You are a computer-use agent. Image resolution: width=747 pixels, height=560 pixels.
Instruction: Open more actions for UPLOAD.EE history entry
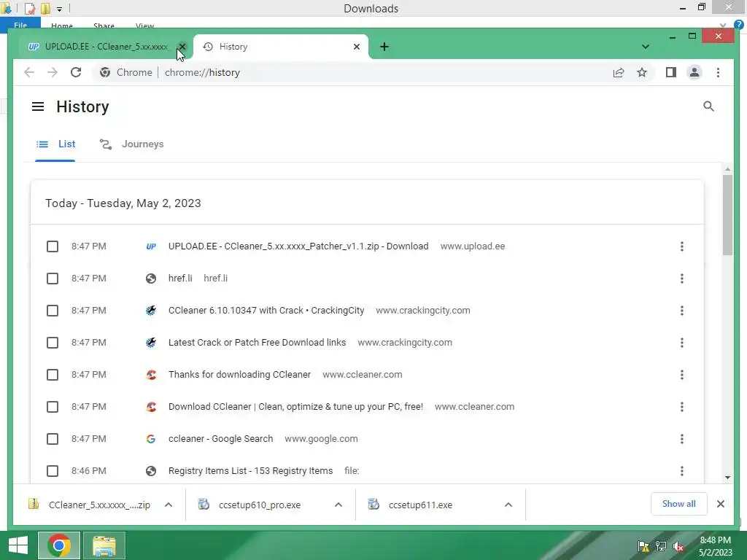[x=682, y=246]
